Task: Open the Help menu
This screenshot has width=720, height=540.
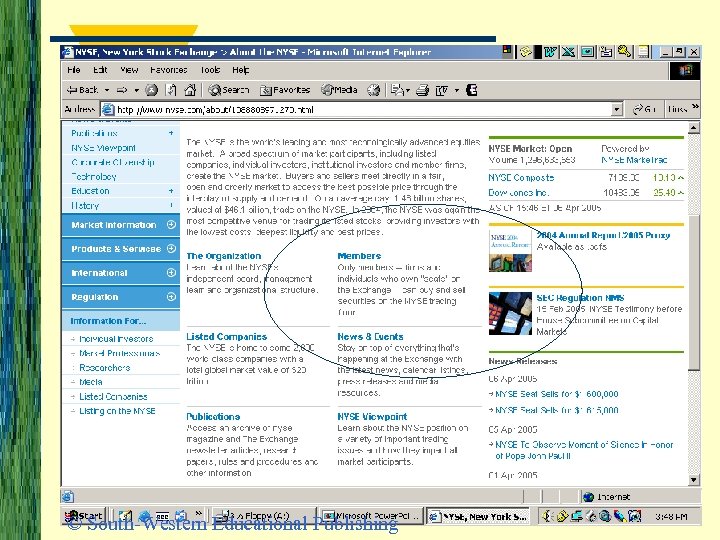Action: (x=241, y=70)
